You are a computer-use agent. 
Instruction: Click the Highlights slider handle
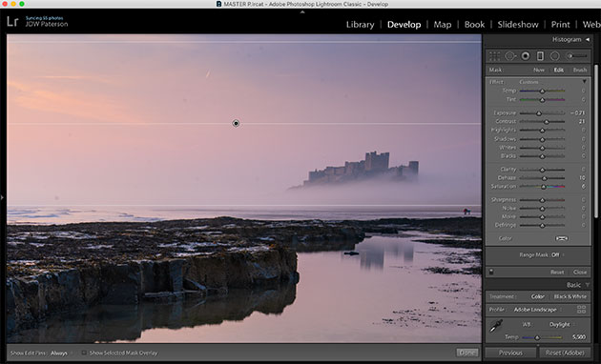click(x=542, y=131)
